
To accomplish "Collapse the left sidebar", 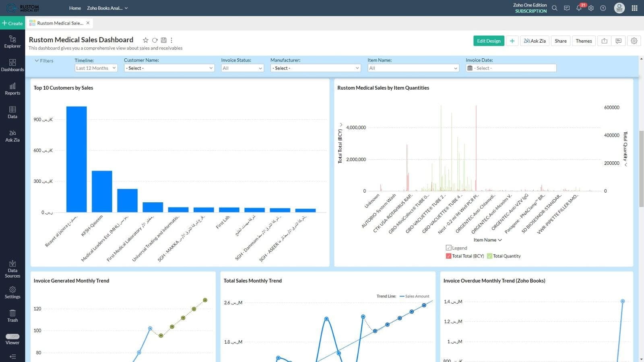I will pos(12,356).
